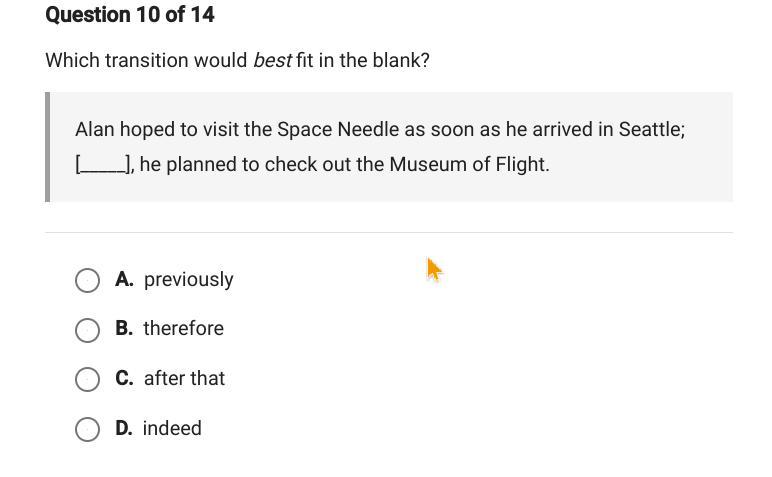Click the blank placeholder in the passage
The image size is (772, 477).
click(x=103, y=164)
